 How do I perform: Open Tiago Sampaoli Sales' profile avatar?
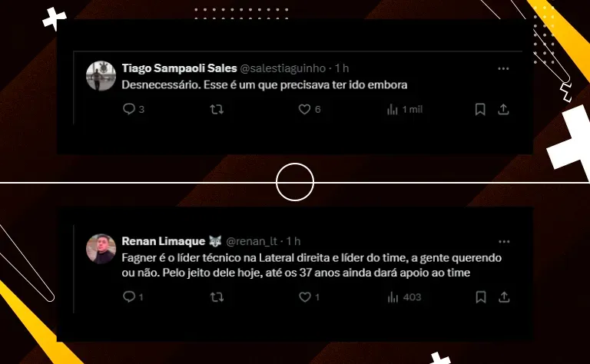pyautogui.click(x=101, y=76)
